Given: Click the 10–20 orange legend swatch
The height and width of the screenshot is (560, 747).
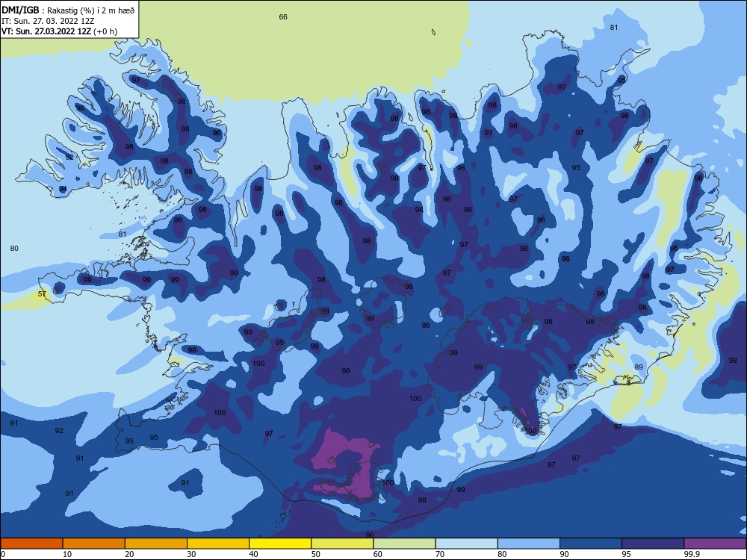Looking at the screenshot, I should coord(94,544).
